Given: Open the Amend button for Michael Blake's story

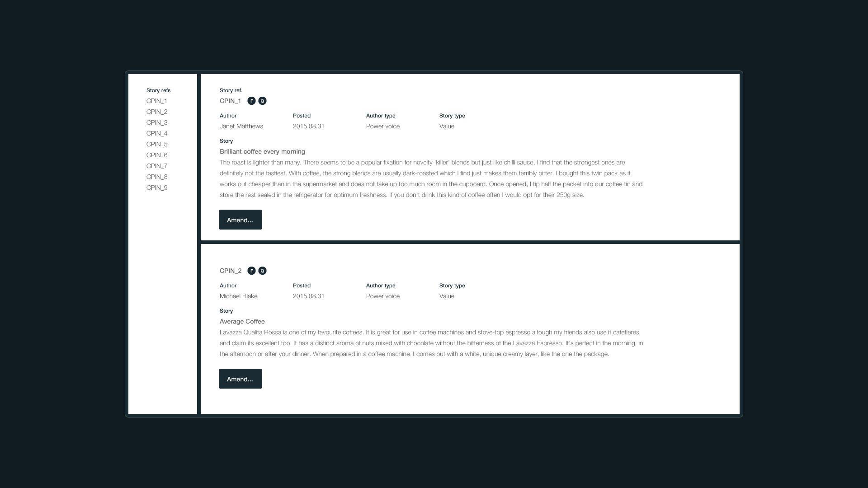Looking at the screenshot, I should coord(241,379).
